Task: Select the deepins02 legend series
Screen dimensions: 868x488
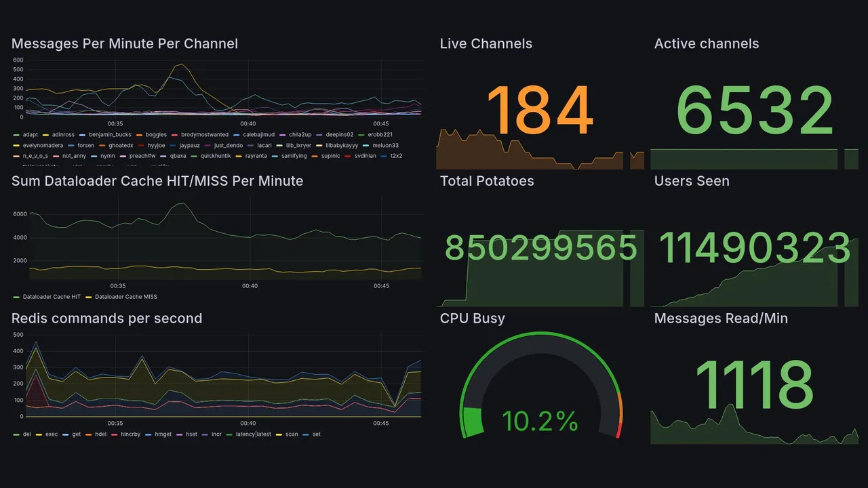Action: (x=339, y=135)
